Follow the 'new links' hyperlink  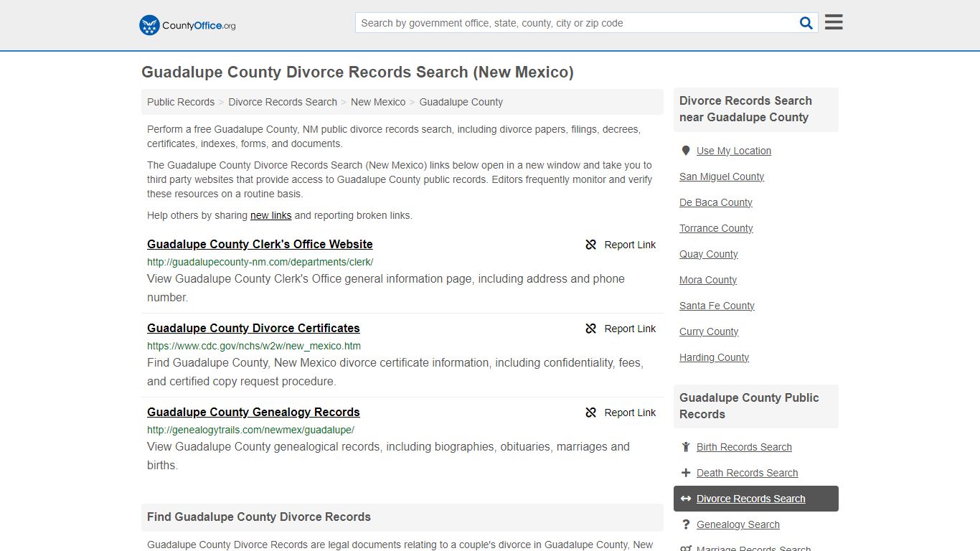tap(270, 215)
